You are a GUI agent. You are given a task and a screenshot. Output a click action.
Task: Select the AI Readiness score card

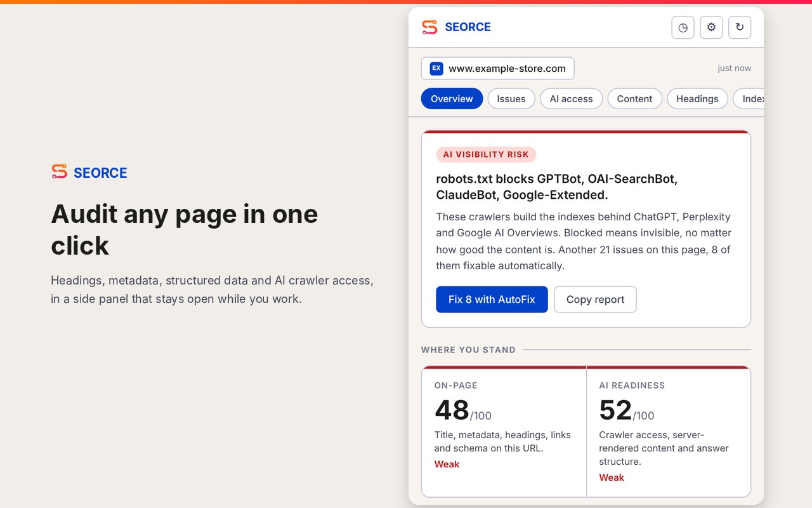coord(669,431)
